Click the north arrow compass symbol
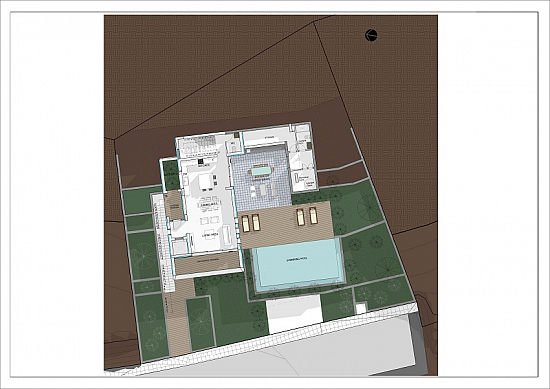The image size is (550, 389). coord(371,35)
